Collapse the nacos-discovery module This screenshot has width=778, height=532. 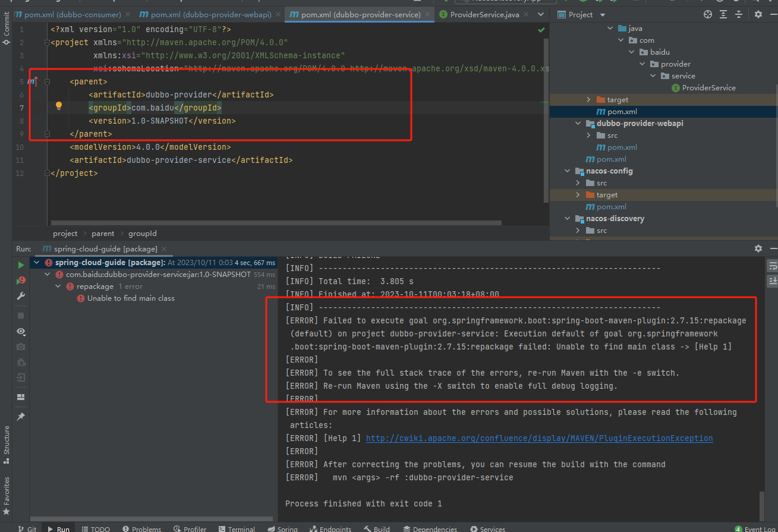point(566,218)
